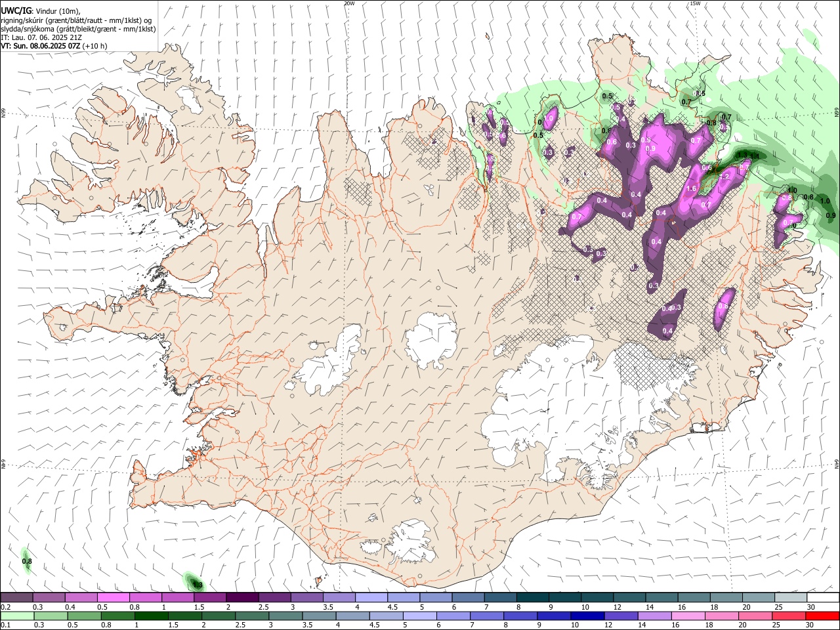Select the pale green 0.1 rain legend swatch
The height and width of the screenshot is (630, 840).
[16, 616]
